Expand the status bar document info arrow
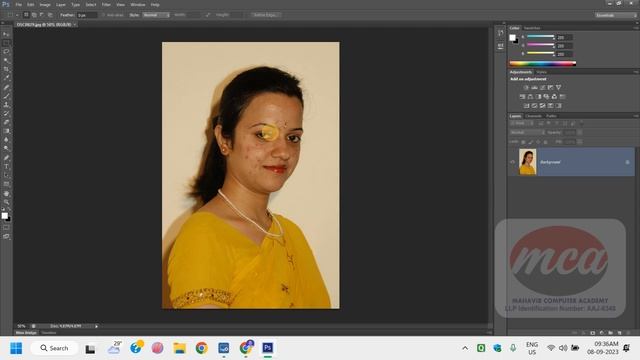The height and width of the screenshot is (360, 640). coord(96,326)
